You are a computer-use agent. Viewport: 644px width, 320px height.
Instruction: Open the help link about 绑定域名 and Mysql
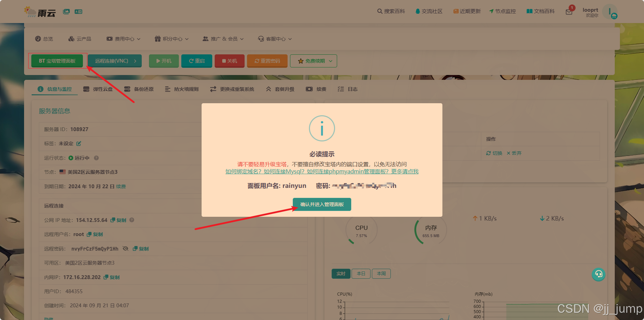[x=322, y=171]
